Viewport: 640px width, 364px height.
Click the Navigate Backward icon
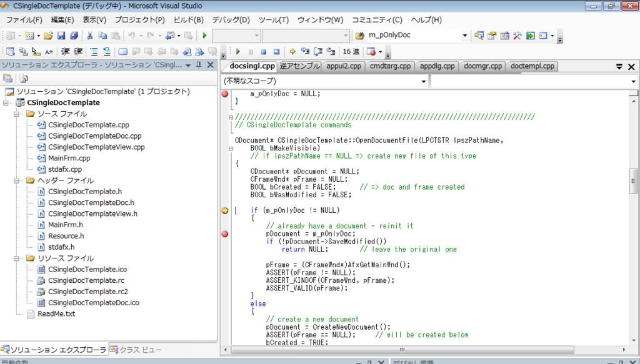coord(170,36)
